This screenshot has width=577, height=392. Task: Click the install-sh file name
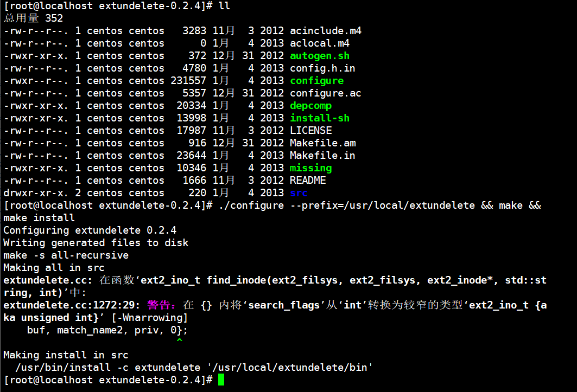tap(319, 118)
